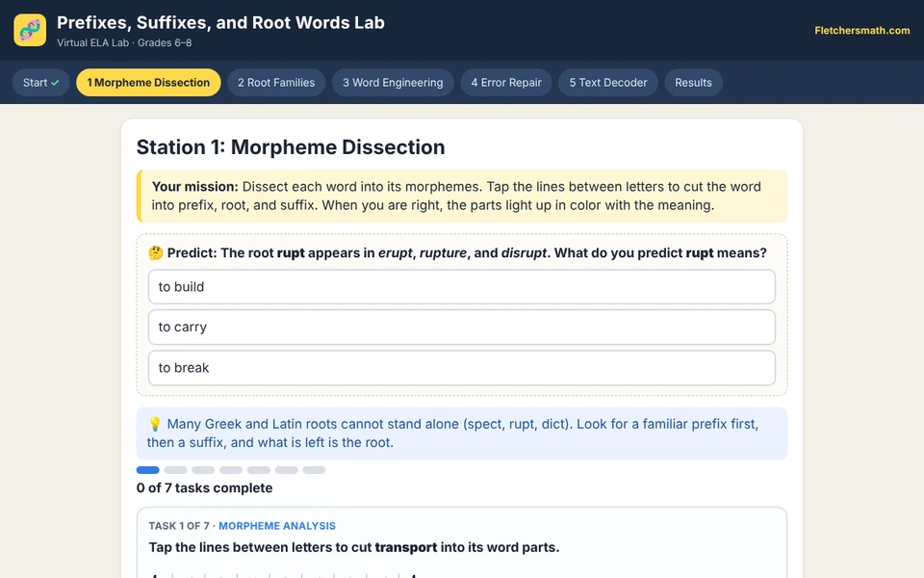Open the Start tab

coord(40,83)
